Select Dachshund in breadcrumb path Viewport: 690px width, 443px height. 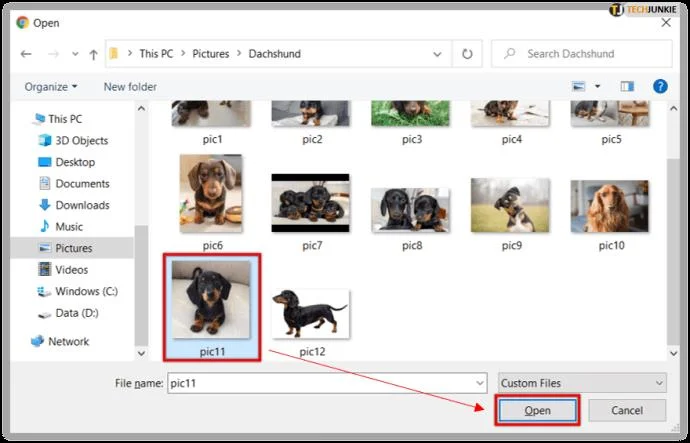click(x=275, y=54)
